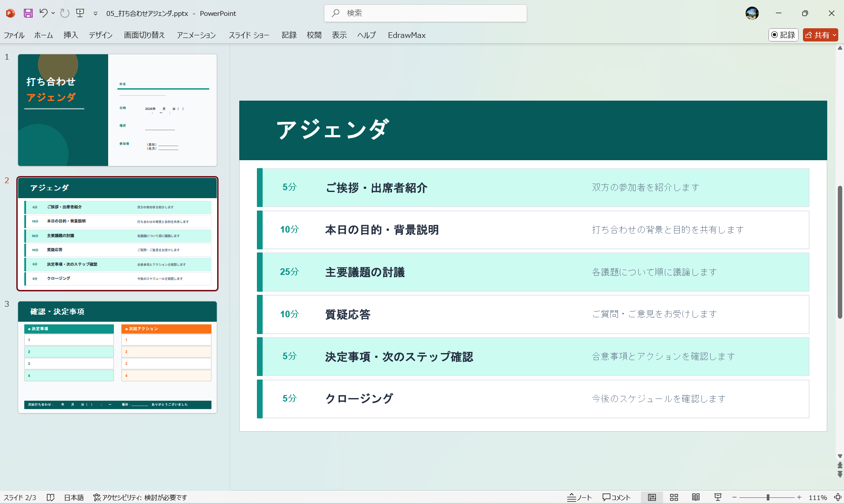Repeat the last action

(64, 13)
